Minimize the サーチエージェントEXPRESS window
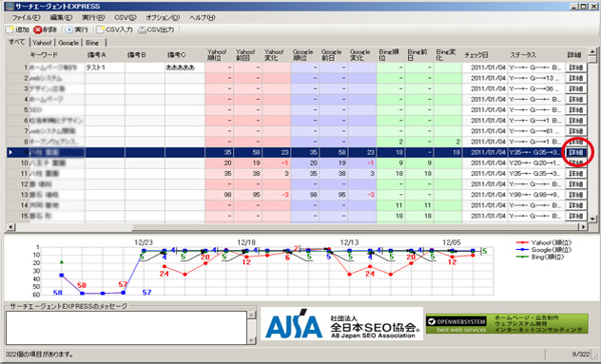Screen dimensions: 601x364 pyautogui.click(x=574, y=6)
